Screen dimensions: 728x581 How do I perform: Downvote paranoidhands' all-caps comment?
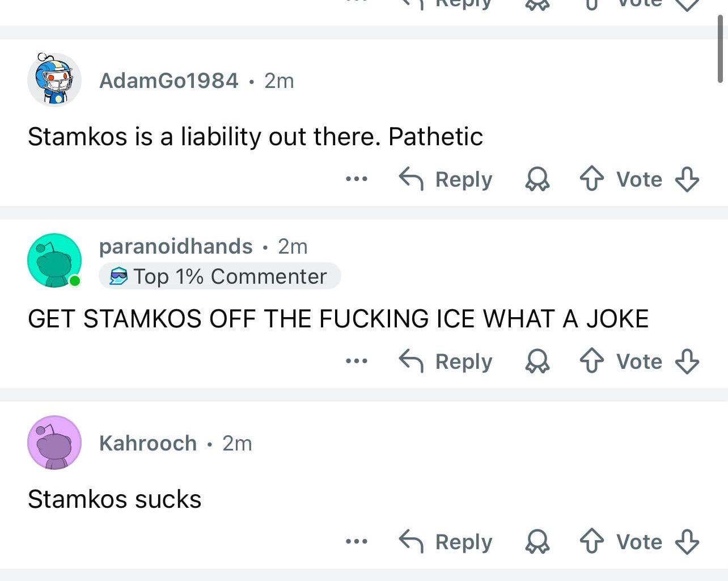687,361
